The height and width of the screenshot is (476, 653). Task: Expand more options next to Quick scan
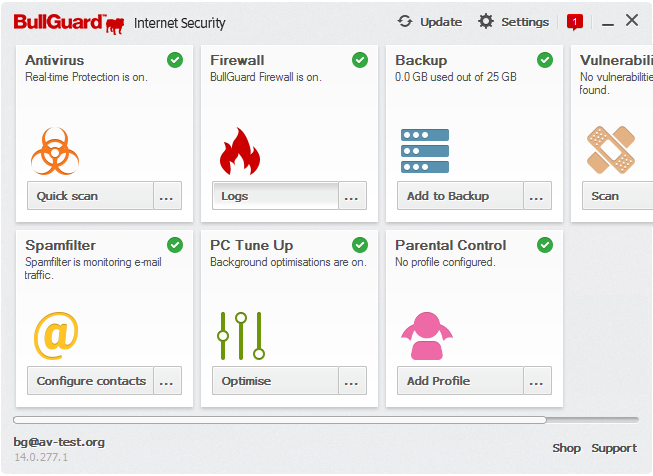coord(167,196)
